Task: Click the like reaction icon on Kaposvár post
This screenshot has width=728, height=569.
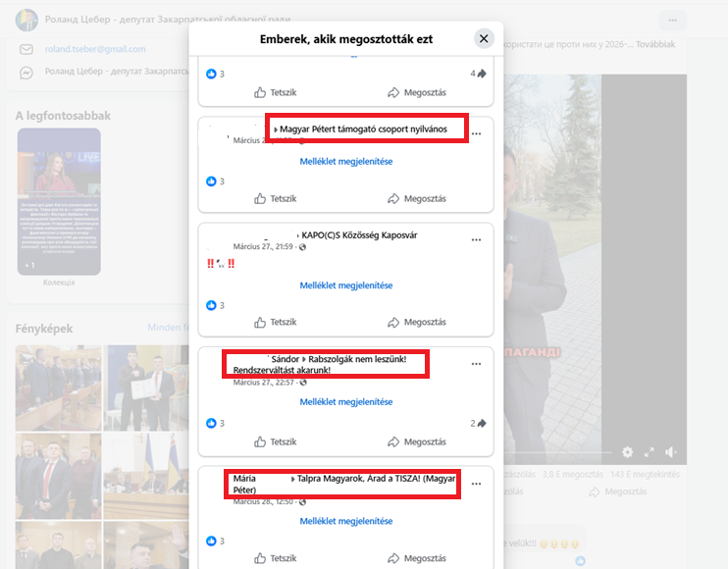Action: click(x=211, y=305)
